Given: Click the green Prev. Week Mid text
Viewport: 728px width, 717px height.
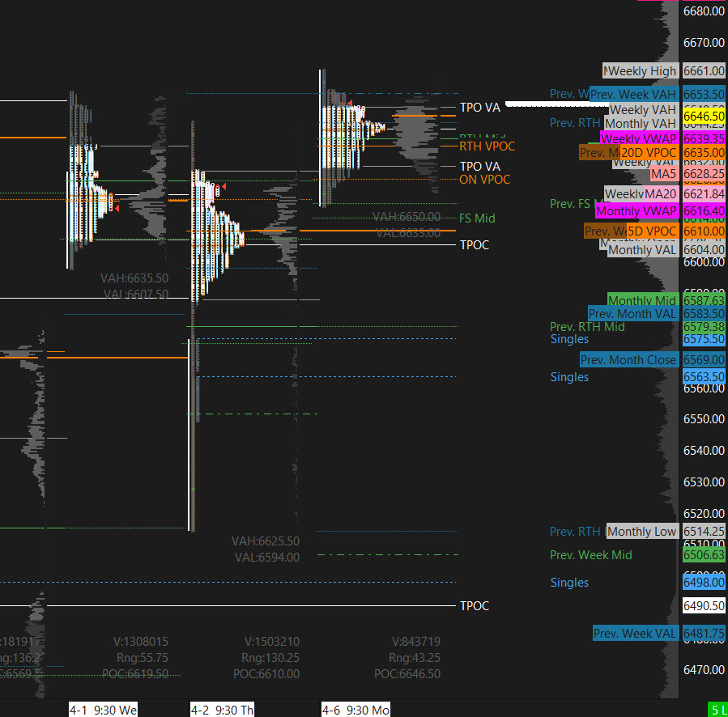Looking at the screenshot, I should pyautogui.click(x=590, y=555).
